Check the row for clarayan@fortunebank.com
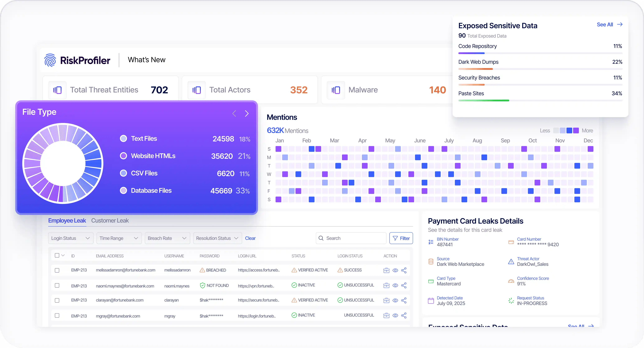 [x=57, y=300]
